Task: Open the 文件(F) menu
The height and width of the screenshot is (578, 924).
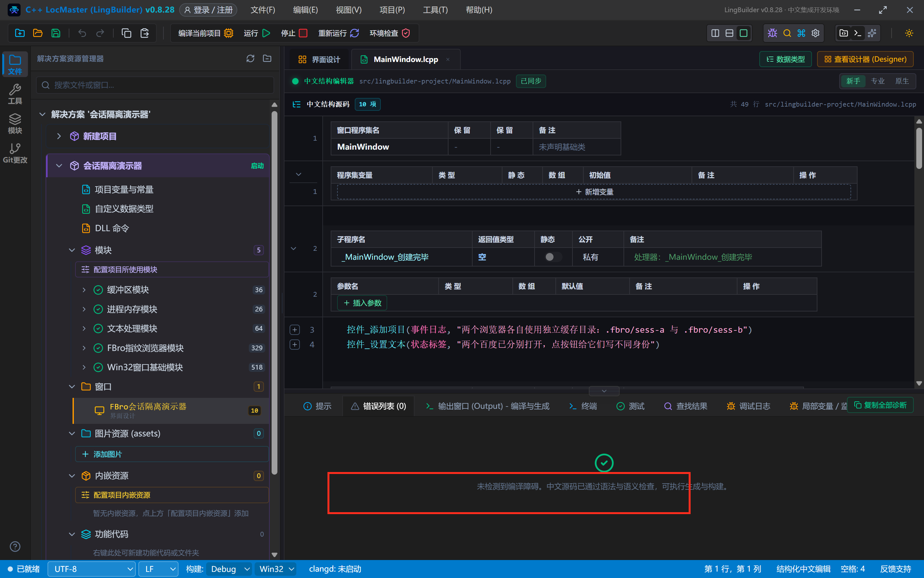Action: (263, 10)
